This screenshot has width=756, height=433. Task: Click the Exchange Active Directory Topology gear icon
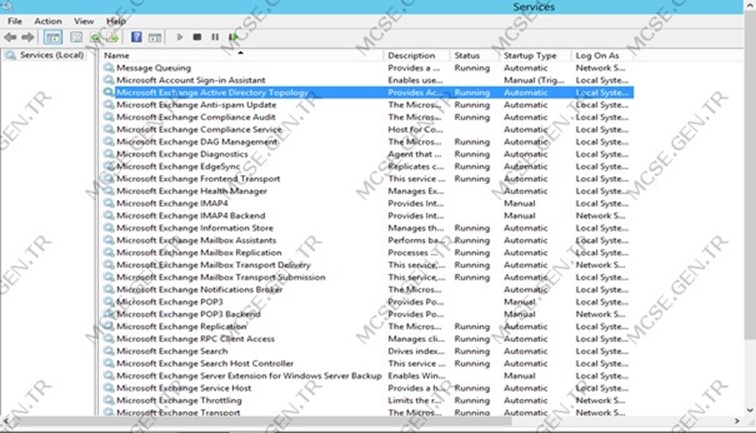tap(109, 92)
